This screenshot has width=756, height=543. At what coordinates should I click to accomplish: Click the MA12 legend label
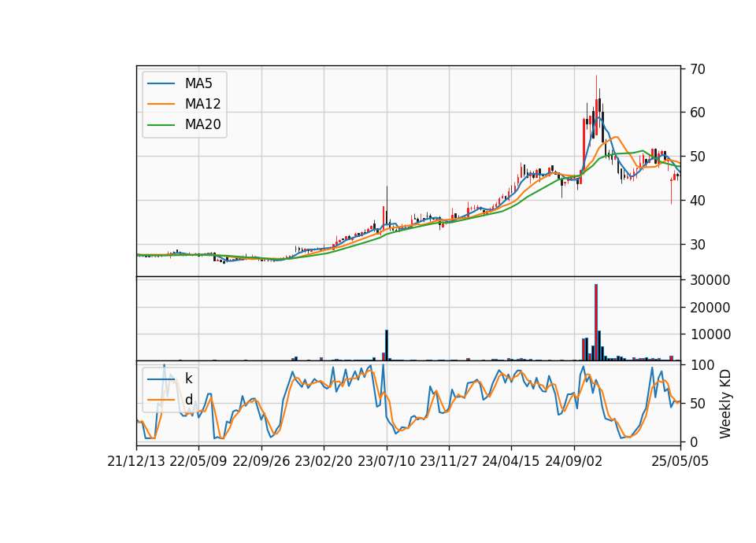202,104
